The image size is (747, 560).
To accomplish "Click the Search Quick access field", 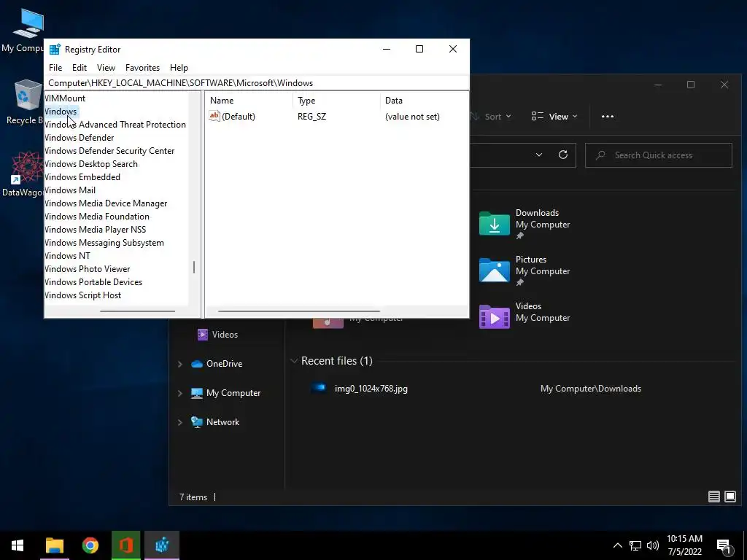I will click(x=659, y=155).
